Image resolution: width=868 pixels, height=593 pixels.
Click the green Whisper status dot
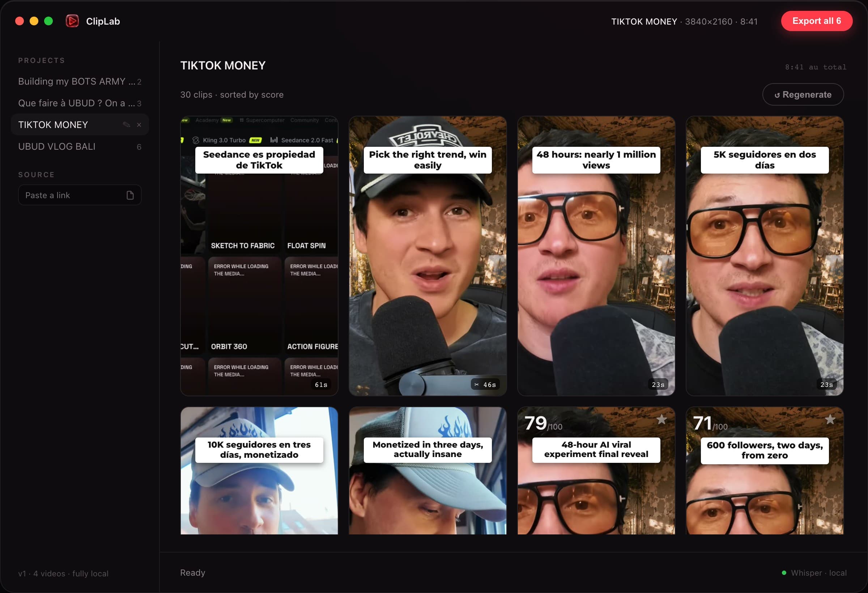click(784, 572)
